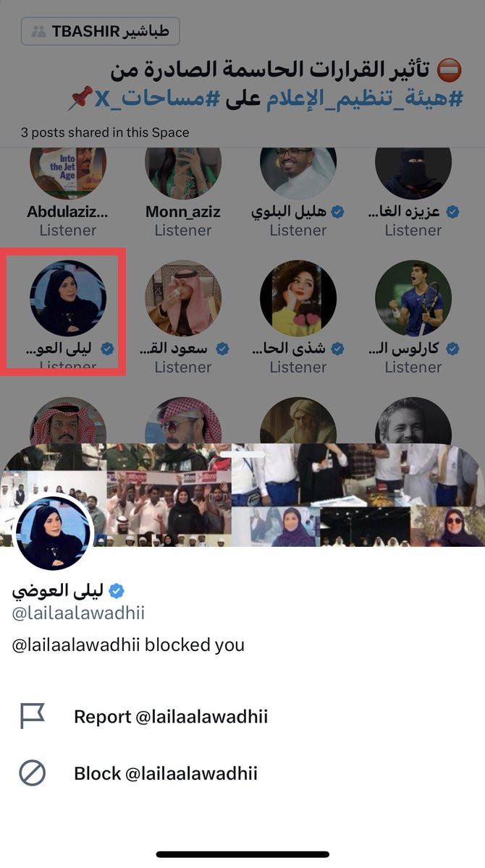This screenshot has width=485, height=868.
Task: Tap سعود listener avatar
Action: click(x=182, y=298)
